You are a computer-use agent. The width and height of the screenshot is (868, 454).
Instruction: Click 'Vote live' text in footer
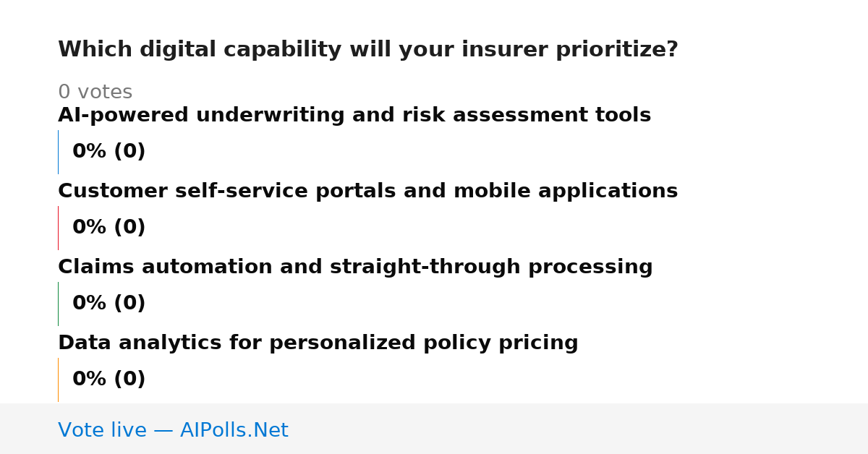102,431
